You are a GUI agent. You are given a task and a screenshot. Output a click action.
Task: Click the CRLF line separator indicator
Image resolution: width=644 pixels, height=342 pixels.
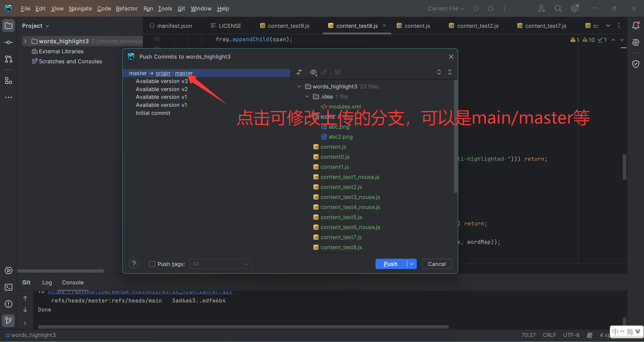[x=549, y=335]
